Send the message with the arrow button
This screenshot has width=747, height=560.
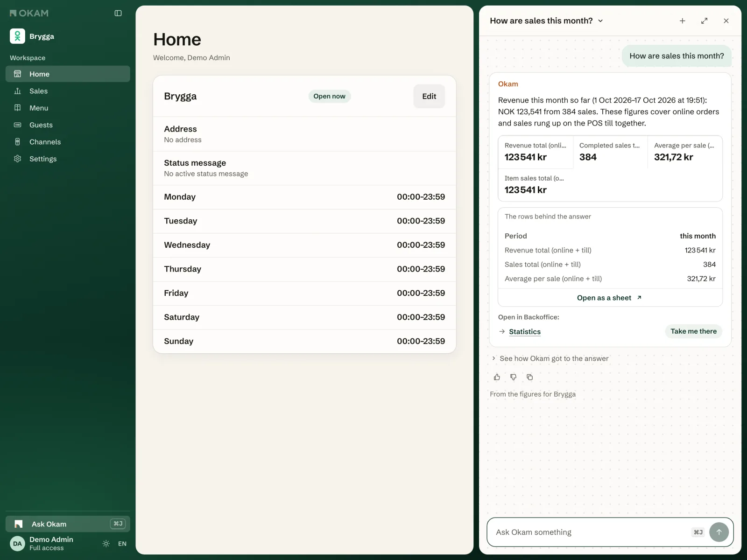pos(719,532)
